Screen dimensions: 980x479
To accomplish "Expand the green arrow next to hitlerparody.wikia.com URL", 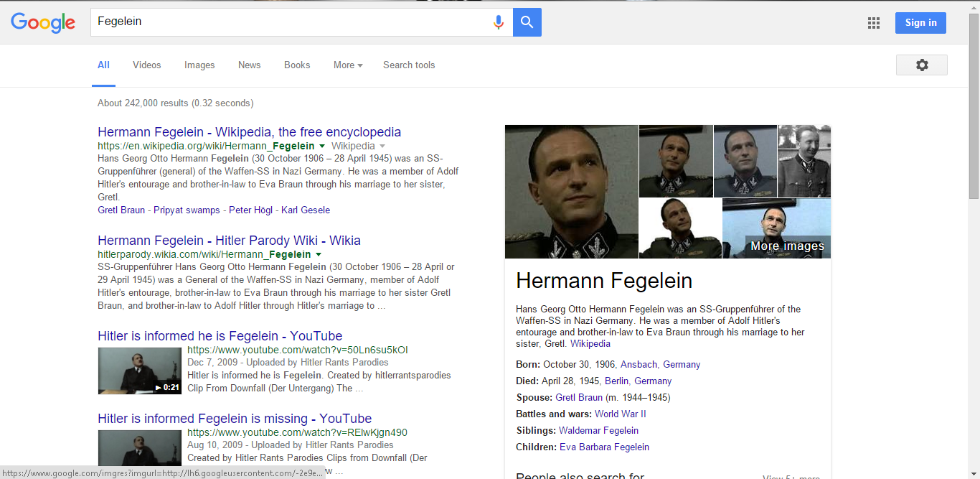I will click(x=318, y=255).
